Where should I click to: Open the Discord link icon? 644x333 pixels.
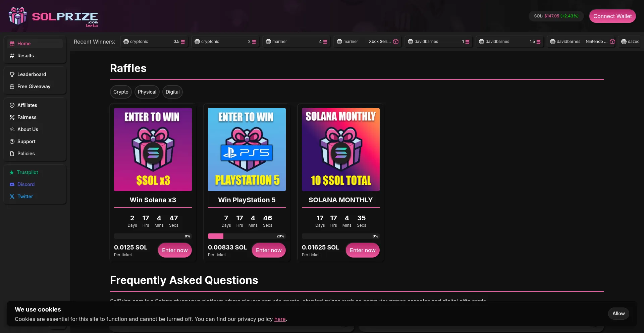pyautogui.click(x=12, y=184)
